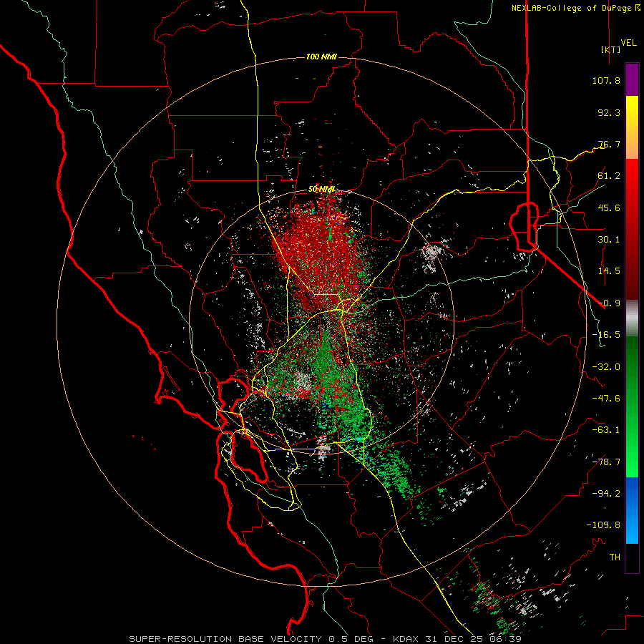Select the 76.7 velocity scale value
The image size is (644, 644).
(609, 144)
